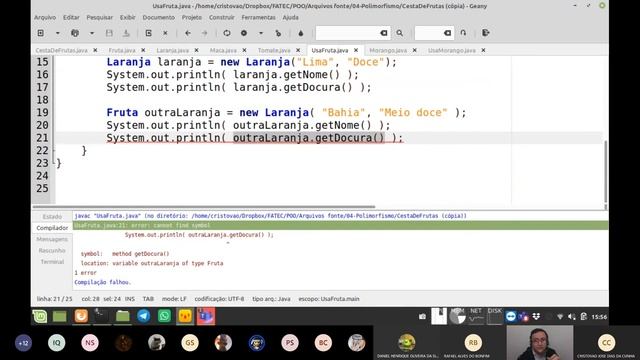Open the Construir menu
Image resolution: width=640 pixels, height=360 pixels.
222,18
